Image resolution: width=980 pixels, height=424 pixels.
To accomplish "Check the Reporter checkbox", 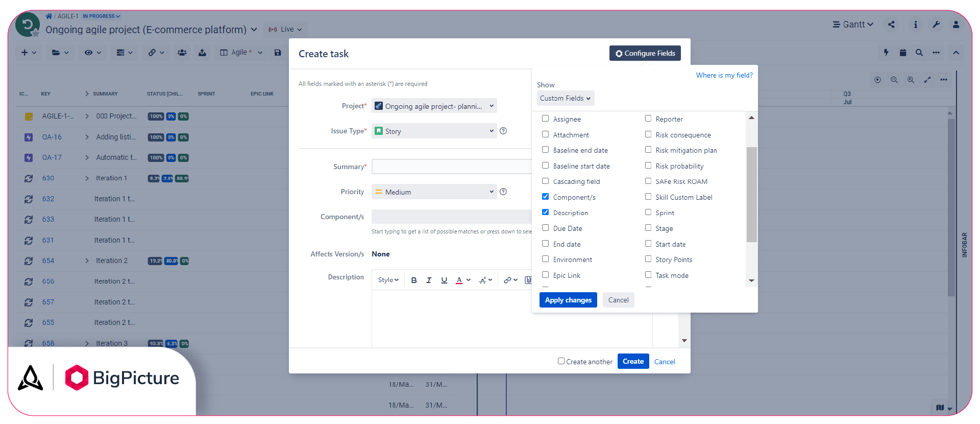I will 648,119.
